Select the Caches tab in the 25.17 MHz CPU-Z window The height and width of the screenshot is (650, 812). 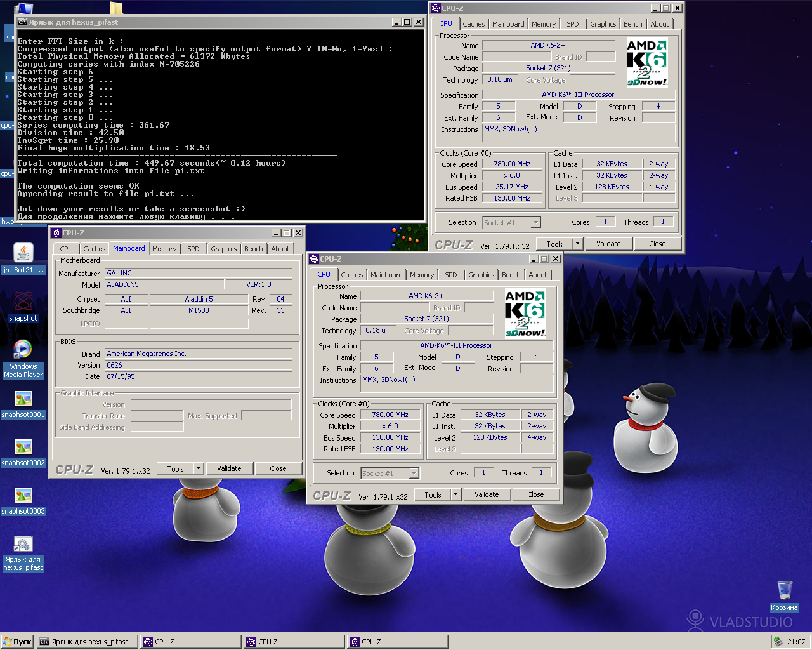click(x=474, y=24)
